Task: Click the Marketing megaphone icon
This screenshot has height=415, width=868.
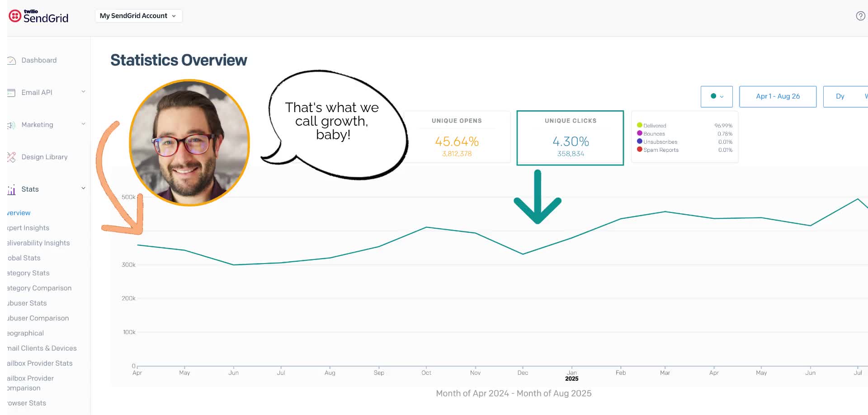Action: click(x=11, y=125)
